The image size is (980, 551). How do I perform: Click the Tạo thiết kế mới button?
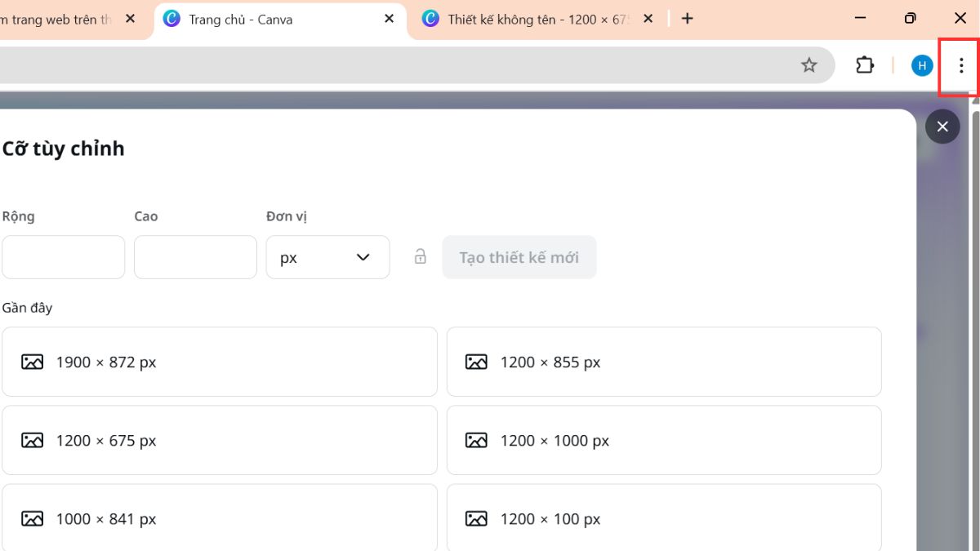click(519, 256)
